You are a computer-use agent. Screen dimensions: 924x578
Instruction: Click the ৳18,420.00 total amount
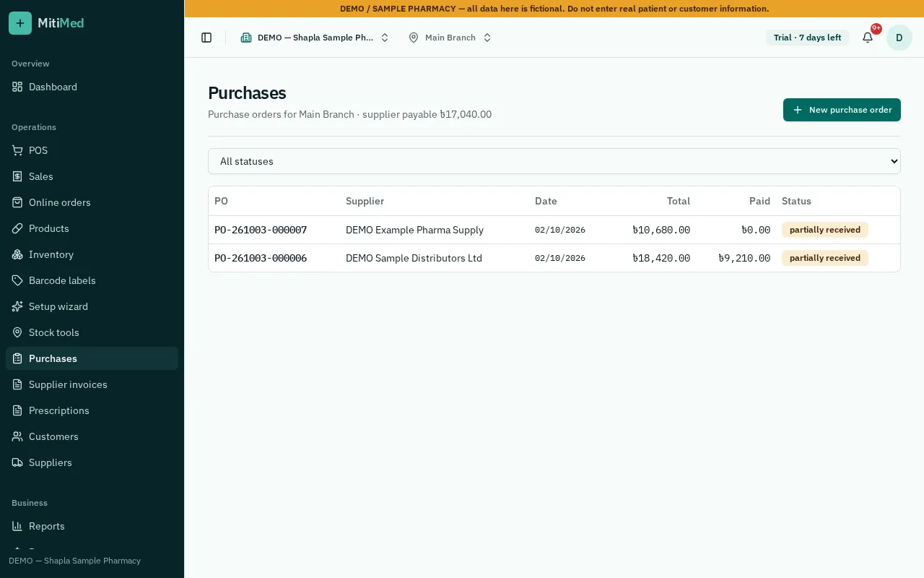pyautogui.click(x=661, y=258)
